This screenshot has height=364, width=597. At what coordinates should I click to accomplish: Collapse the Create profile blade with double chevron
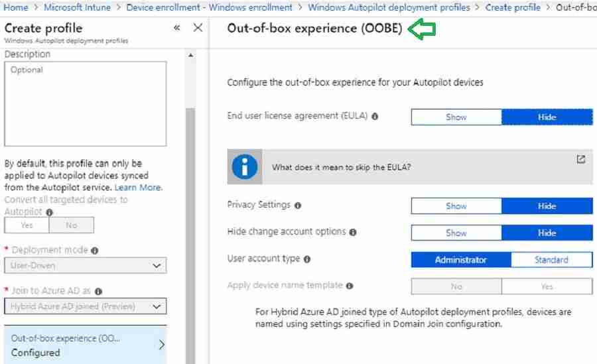pos(176,27)
